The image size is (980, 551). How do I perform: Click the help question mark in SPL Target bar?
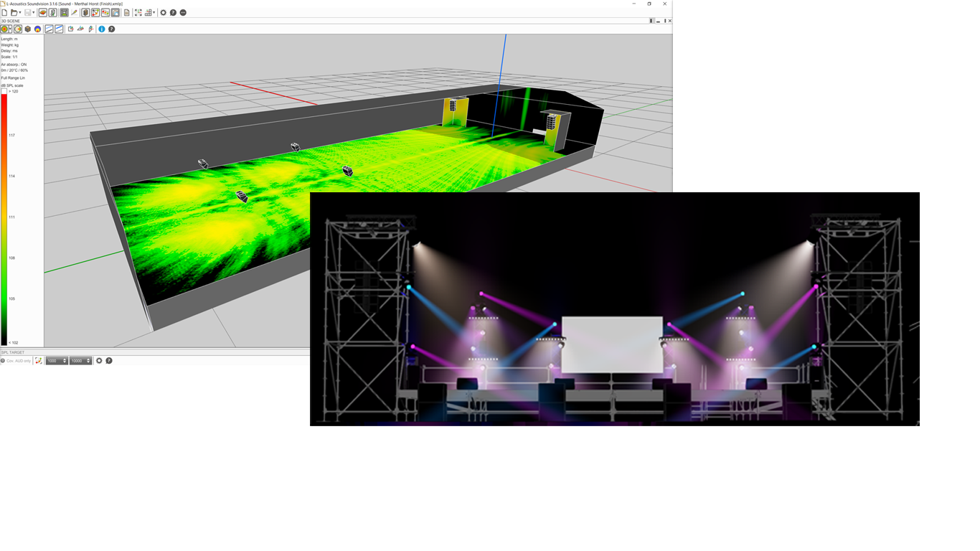click(x=109, y=361)
